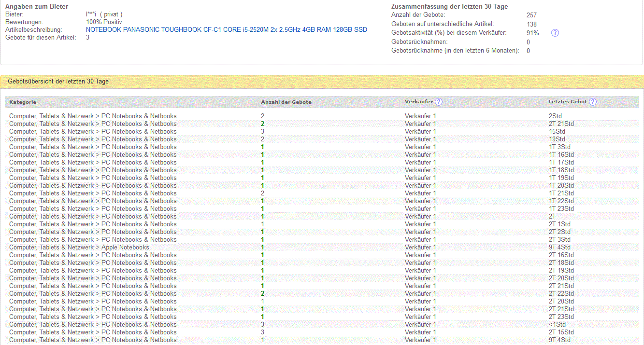644x345 pixels.
Task: Click the Gebotsübersicht der letzten 30 Tage header
Action: [x=58, y=82]
